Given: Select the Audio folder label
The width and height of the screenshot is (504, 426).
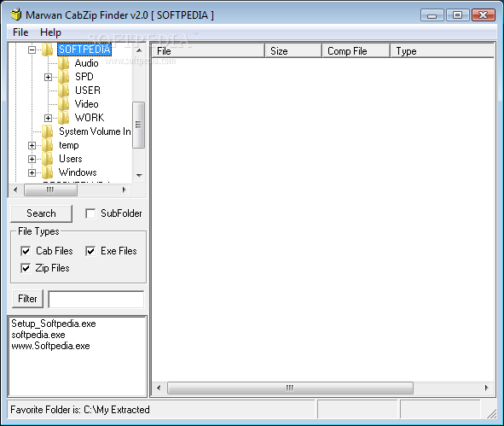Looking at the screenshot, I should coord(86,63).
